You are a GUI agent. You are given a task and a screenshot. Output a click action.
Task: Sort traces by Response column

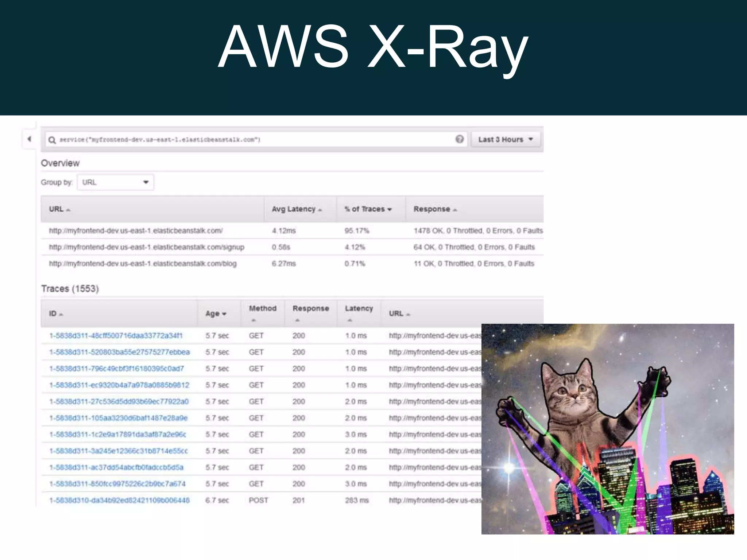tap(311, 313)
